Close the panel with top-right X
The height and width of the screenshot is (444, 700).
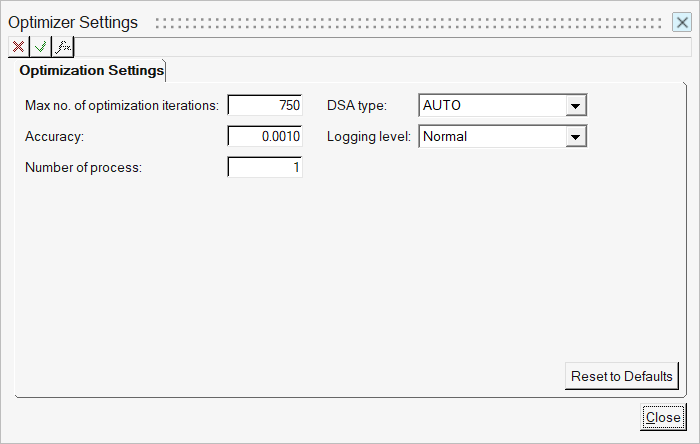[681, 22]
